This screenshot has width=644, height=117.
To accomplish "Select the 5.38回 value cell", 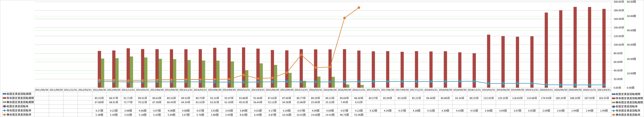I will point(100,115).
